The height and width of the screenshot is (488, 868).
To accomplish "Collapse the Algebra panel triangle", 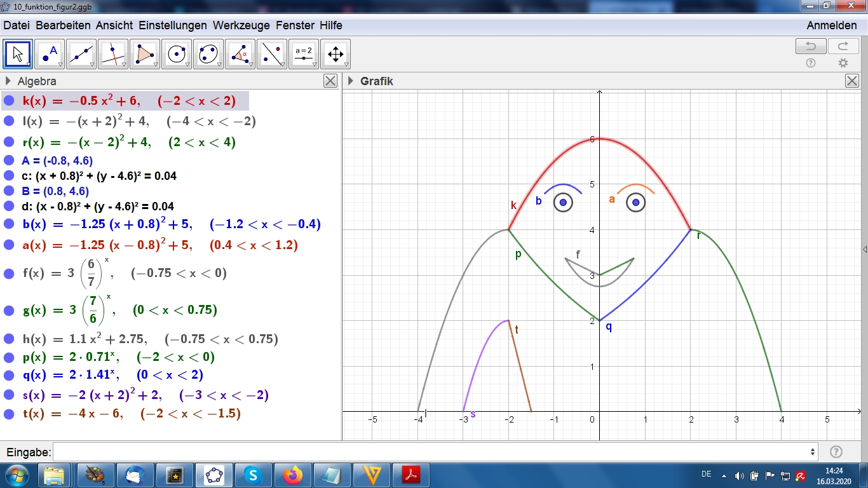I will pyautogui.click(x=8, y=81).
